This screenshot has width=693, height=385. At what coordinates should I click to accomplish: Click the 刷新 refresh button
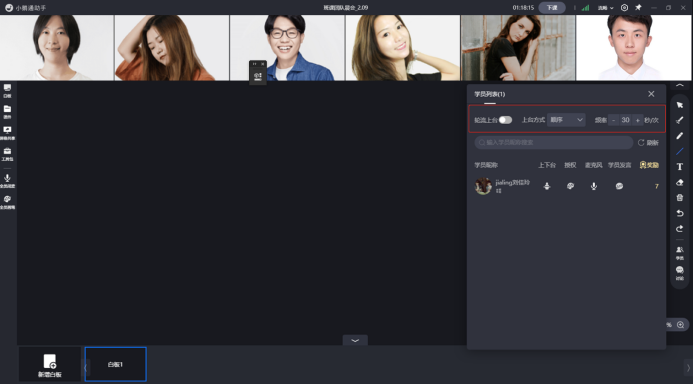pos(648,142)
